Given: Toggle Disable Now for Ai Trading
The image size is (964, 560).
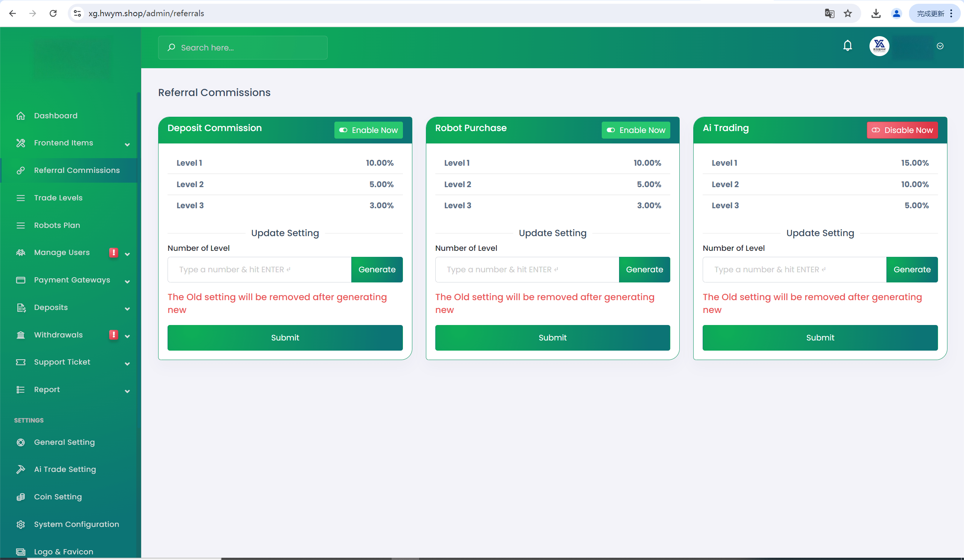Looking at the screenshot, I should click(901, 130).
